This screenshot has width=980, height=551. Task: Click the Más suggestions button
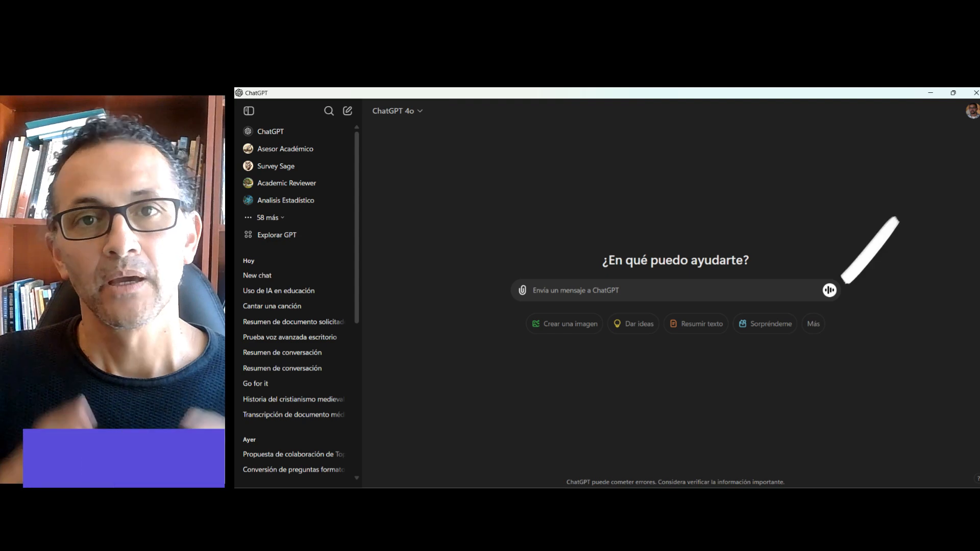coord(813,323)
